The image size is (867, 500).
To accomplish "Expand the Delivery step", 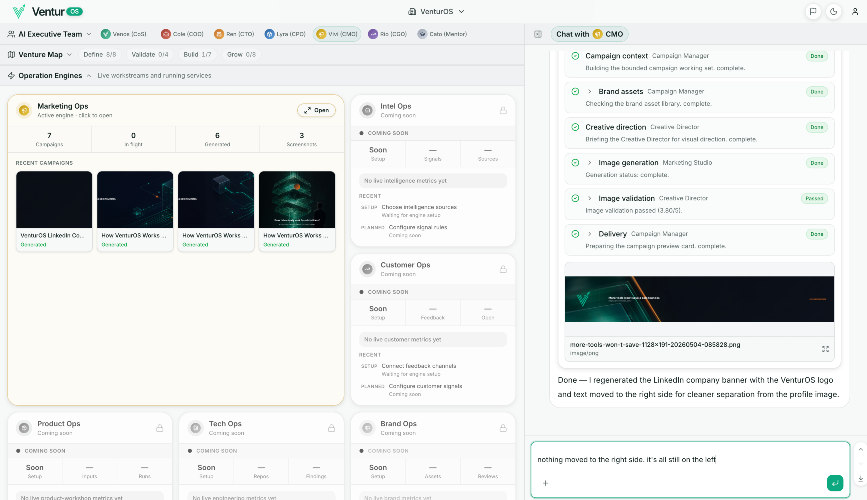I will [x=589, y=234].
